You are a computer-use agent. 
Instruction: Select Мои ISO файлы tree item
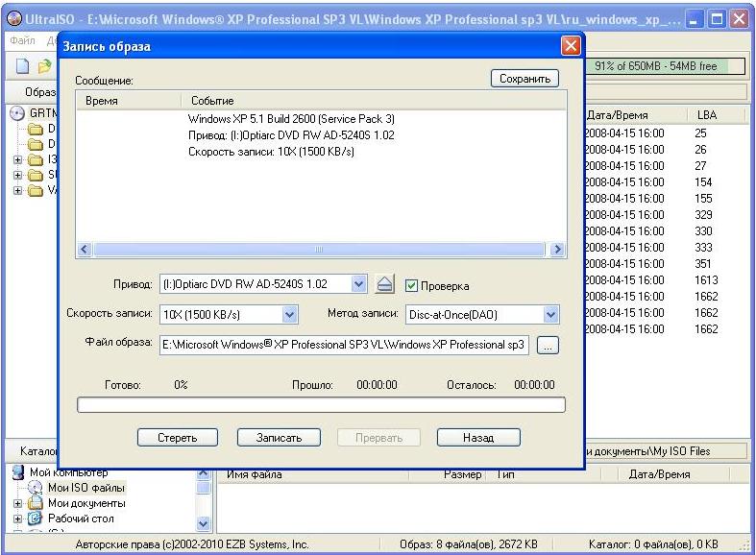86,488
